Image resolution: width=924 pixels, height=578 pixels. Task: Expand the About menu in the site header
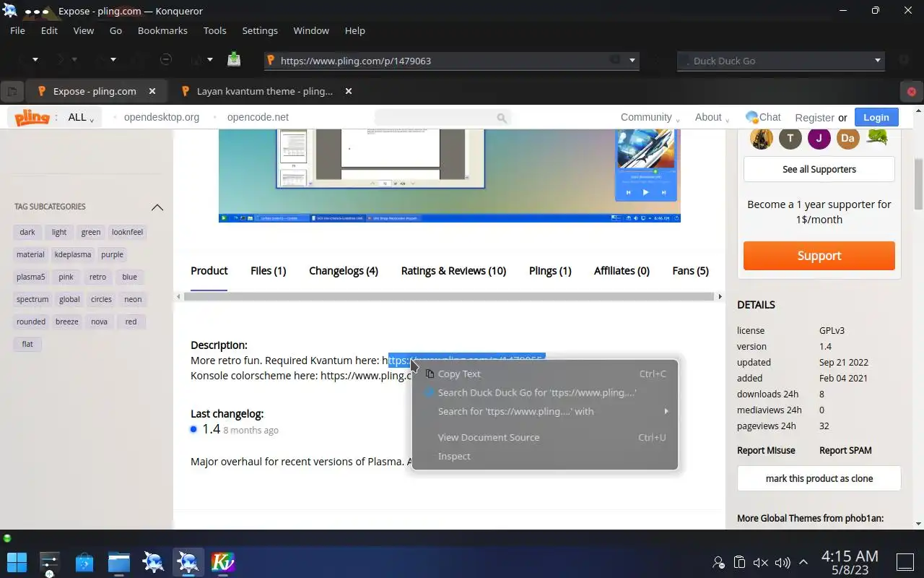(712, 117)
